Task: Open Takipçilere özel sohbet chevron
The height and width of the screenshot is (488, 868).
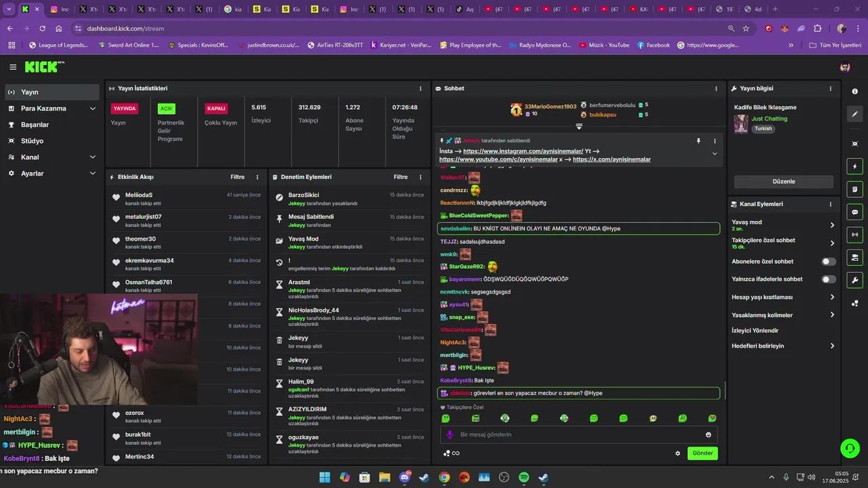Action: (832, 243)
